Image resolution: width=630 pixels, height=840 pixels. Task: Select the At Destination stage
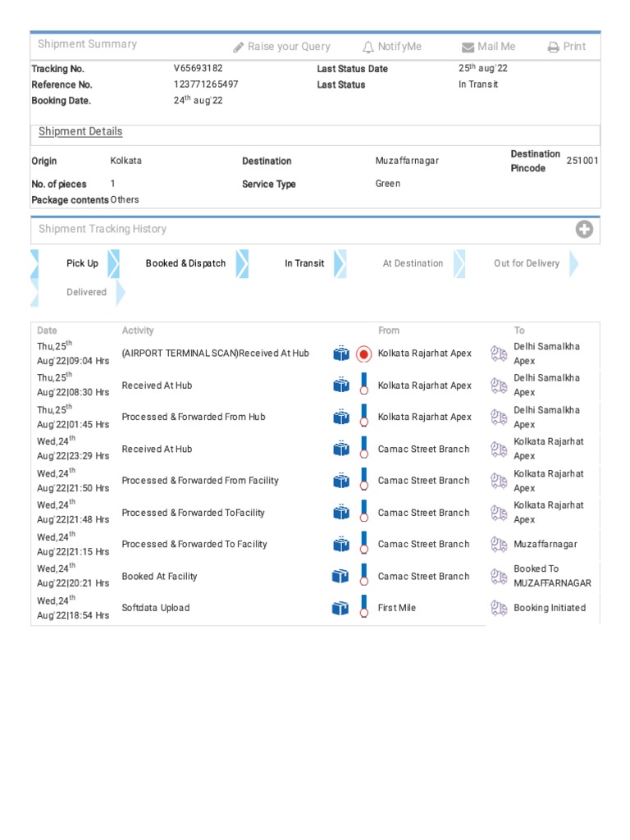[x=413, y=263]
